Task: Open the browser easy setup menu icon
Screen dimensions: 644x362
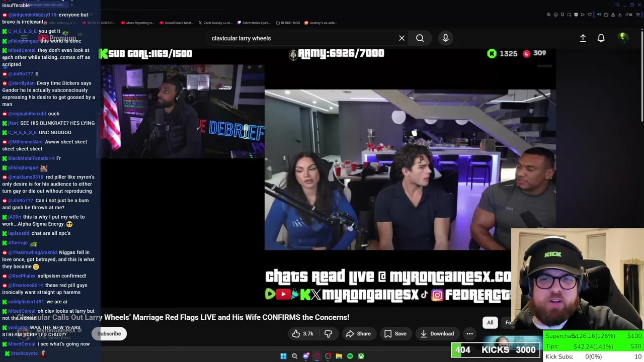Action: click(x=638, y=15)
